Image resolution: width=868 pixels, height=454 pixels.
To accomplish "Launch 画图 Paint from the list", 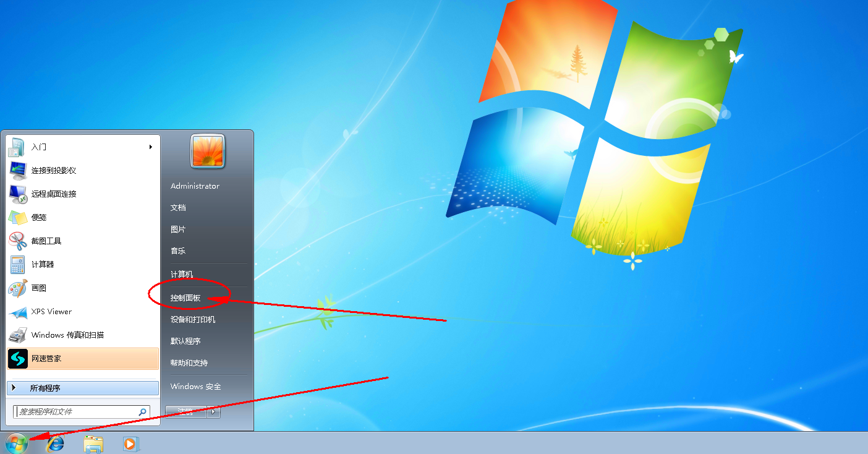I will coord(83,288).
